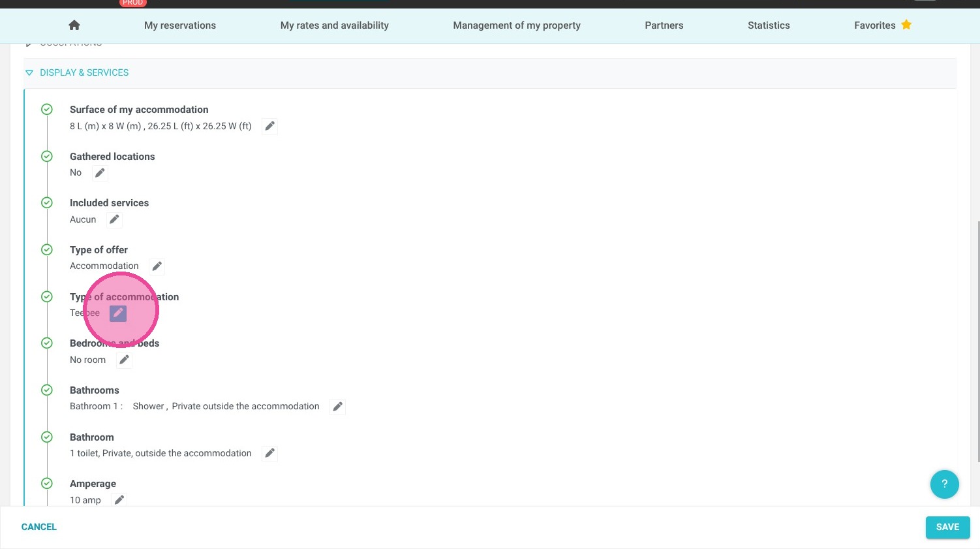This screenshot has height=549, width=980.
Task: Click the Accommodation value under Type of offer
Action: click(x=104, y=266)
